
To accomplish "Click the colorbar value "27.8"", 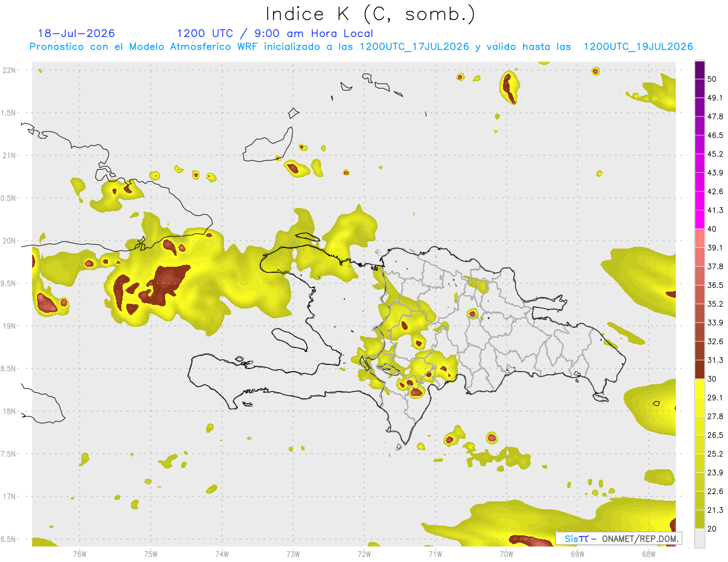I will (x=715, y=416).
